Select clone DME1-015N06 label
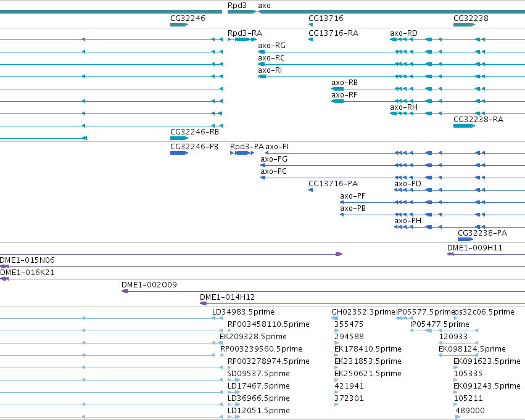Screen dimensions: 525x420 click(27, 260)
